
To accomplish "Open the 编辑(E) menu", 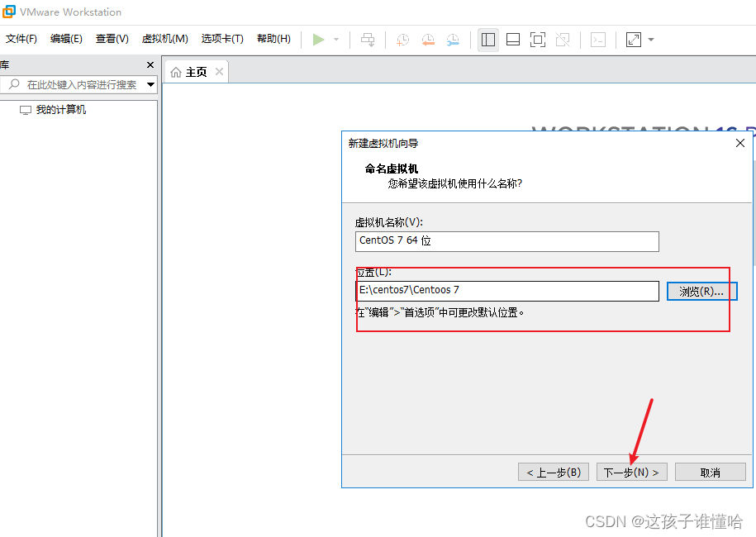I will click(66, 39).
